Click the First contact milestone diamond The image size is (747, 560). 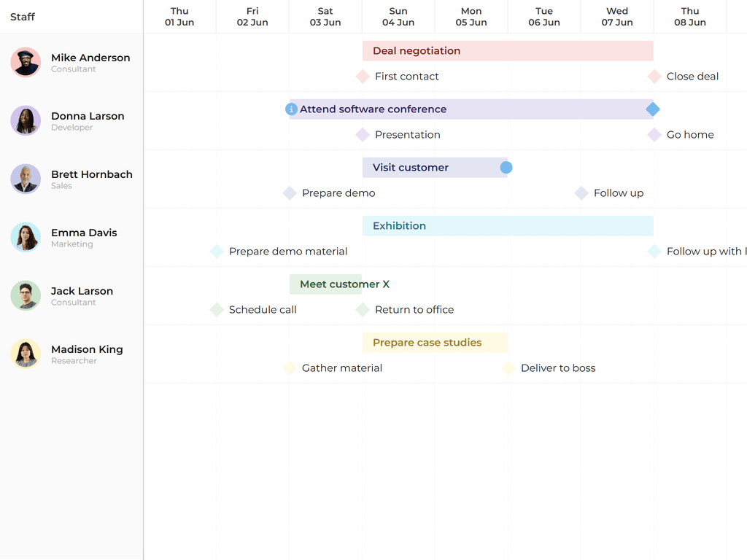pos(363,77)
